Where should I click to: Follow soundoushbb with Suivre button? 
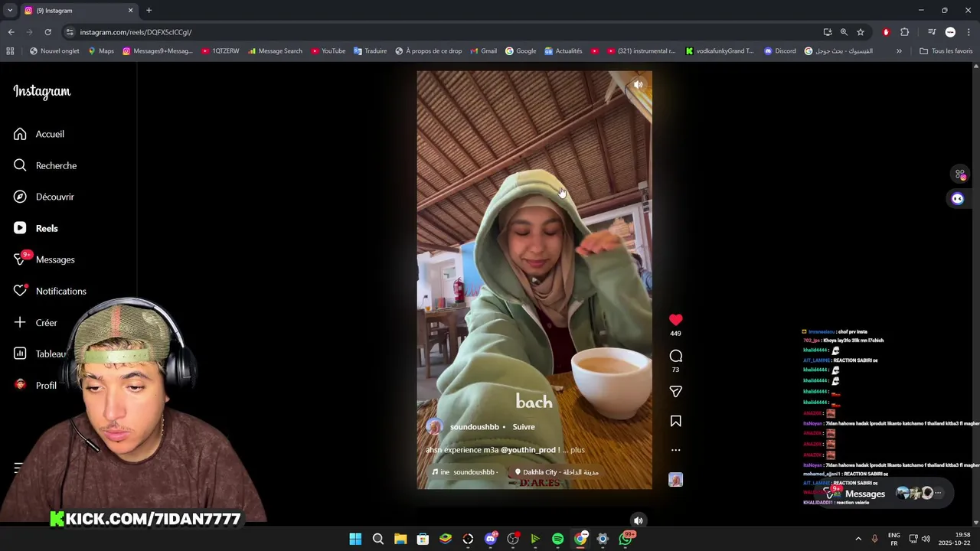coord(524,427)
